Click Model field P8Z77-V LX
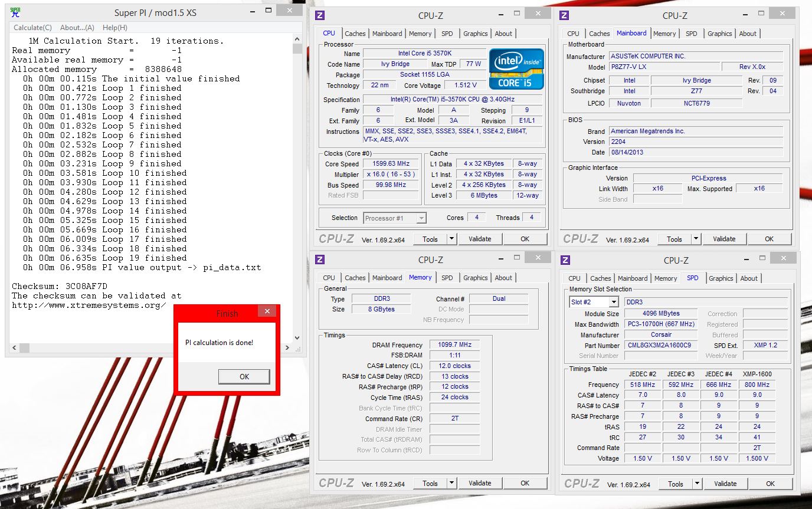 [664, 67]
